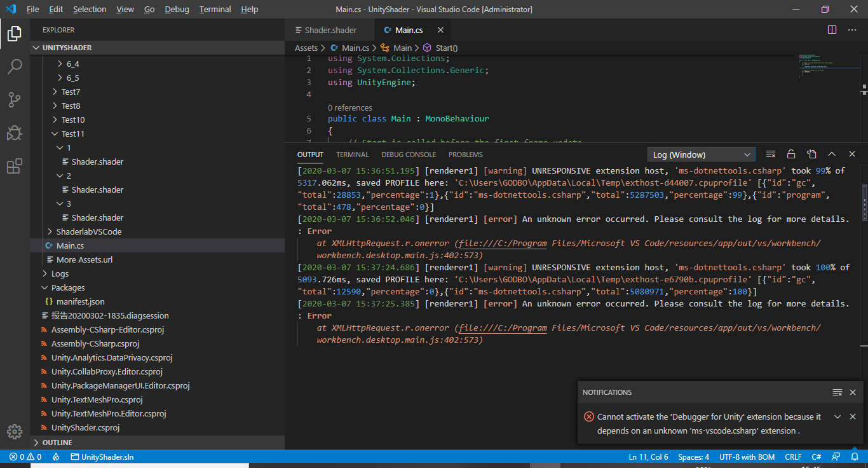Switch to the Shader.shader editor tab
This screenshot has height=468, width=868.
pos(330,30)
